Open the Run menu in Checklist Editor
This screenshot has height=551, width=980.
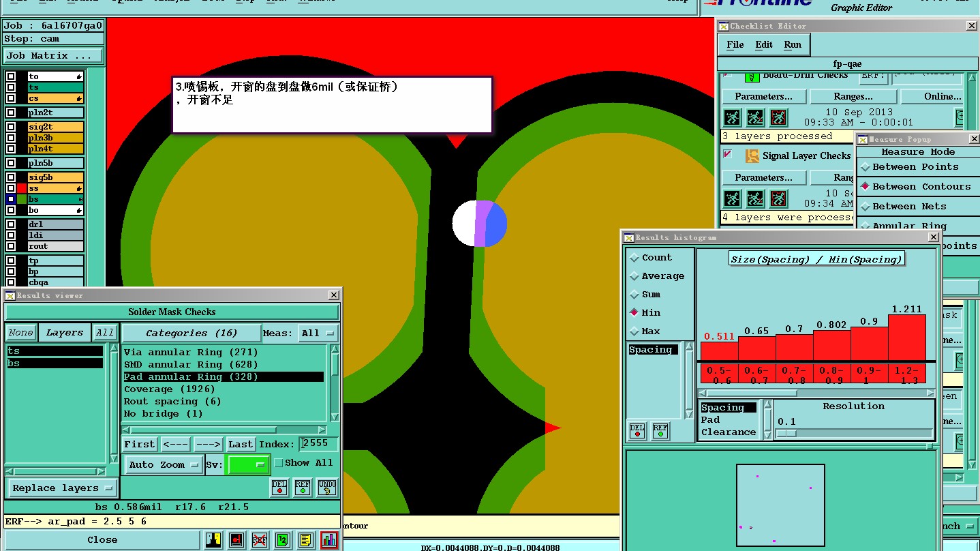(x=793, y=44)
